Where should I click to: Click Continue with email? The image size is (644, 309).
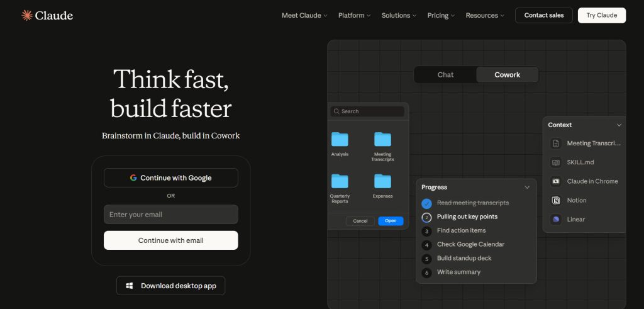[x=171, y=240]
